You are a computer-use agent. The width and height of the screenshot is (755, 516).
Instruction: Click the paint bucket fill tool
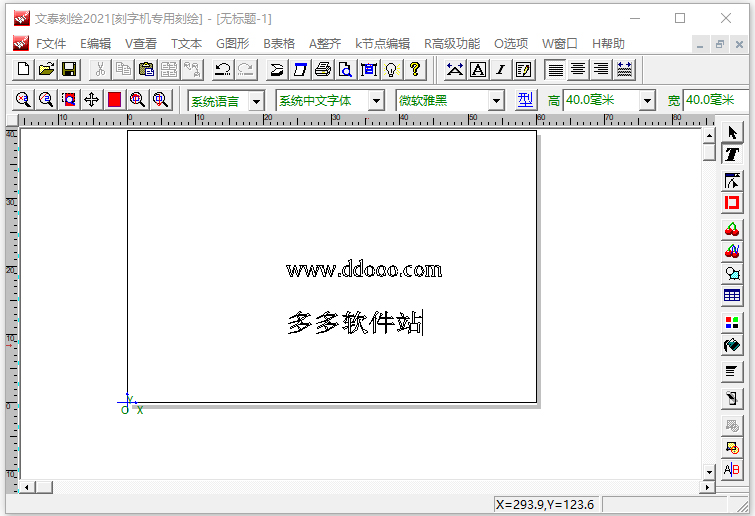click(732, 345)
